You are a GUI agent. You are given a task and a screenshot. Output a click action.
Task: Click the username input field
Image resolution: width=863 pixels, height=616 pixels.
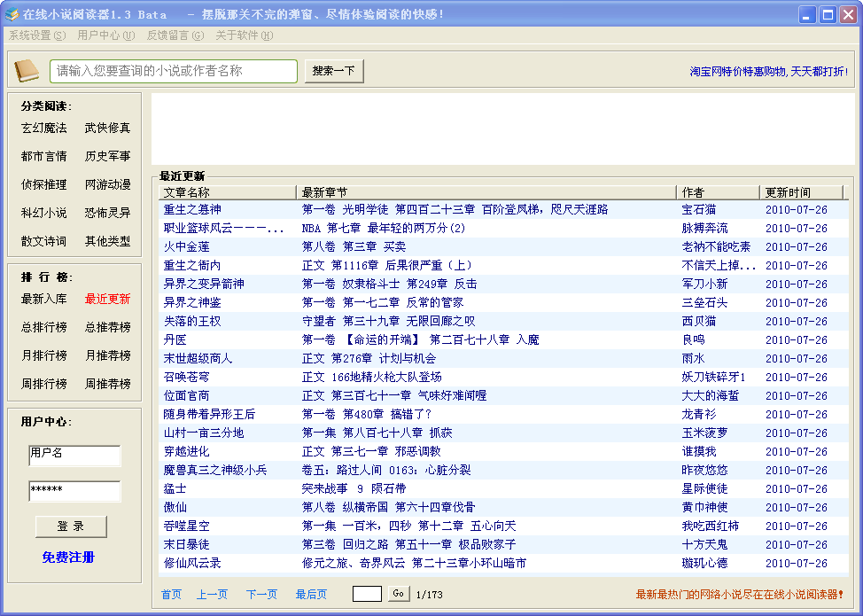click(74, 456)
